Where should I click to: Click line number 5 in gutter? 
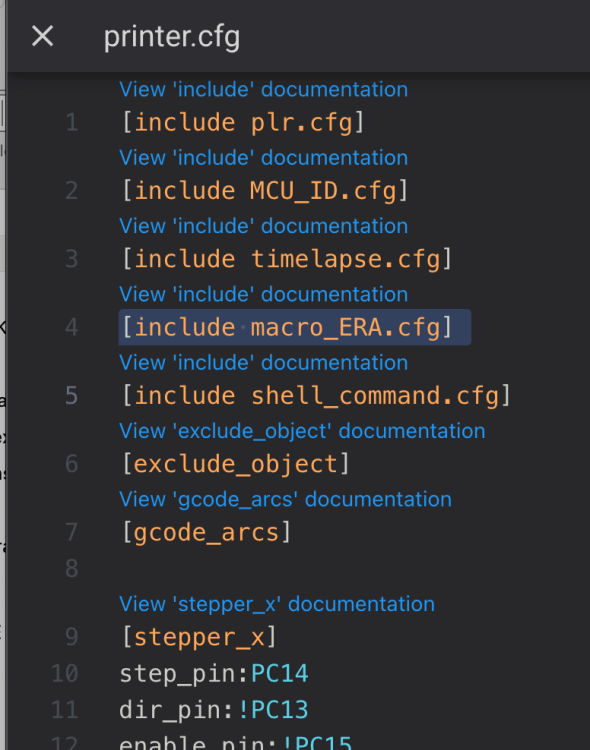tap(72, 397)
